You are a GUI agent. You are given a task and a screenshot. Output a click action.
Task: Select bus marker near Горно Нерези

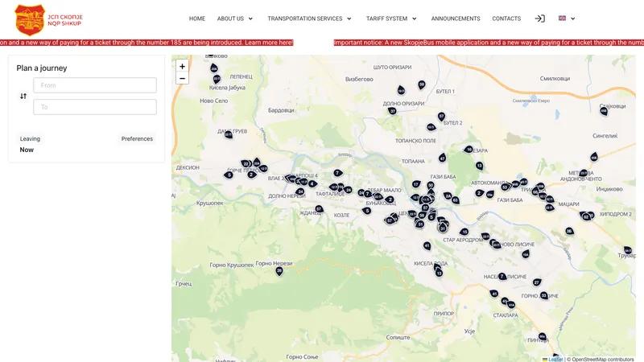pos(279,271)
